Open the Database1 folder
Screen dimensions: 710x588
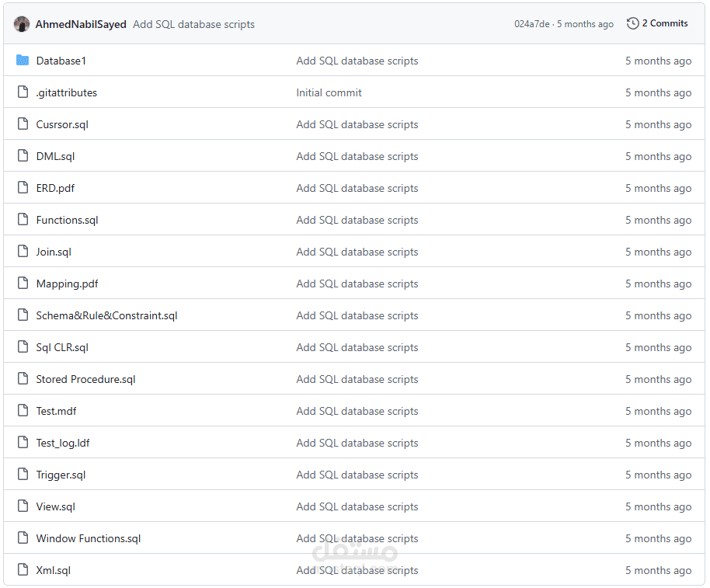tap(61, 61)
